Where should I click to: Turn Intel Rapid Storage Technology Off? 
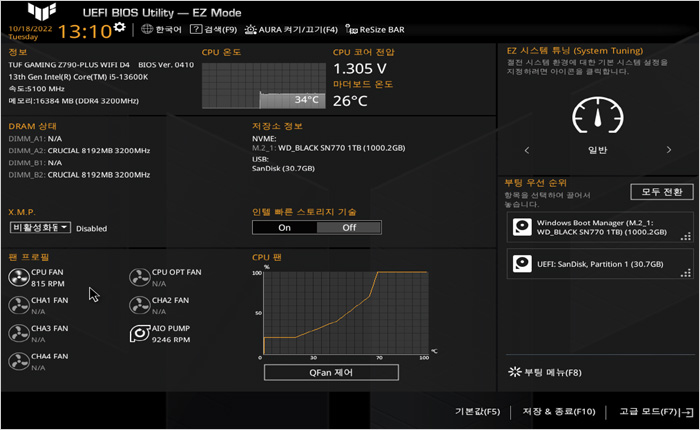pyautogui.click(x=349, y=228)
